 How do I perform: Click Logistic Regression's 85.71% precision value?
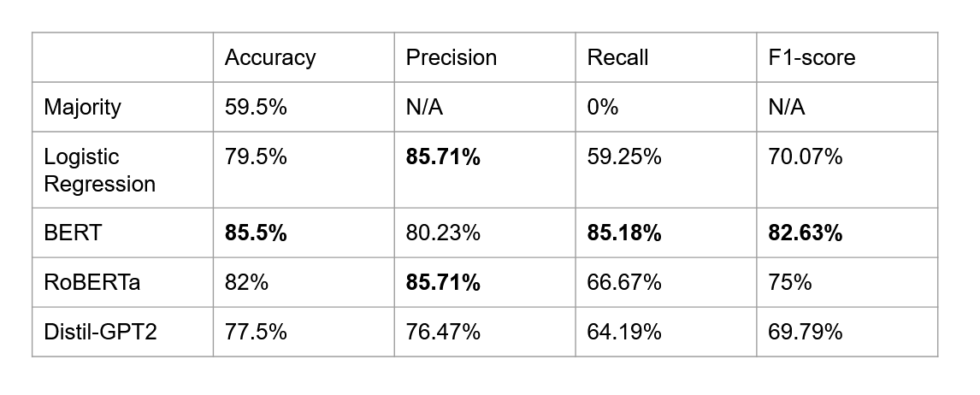443,156
